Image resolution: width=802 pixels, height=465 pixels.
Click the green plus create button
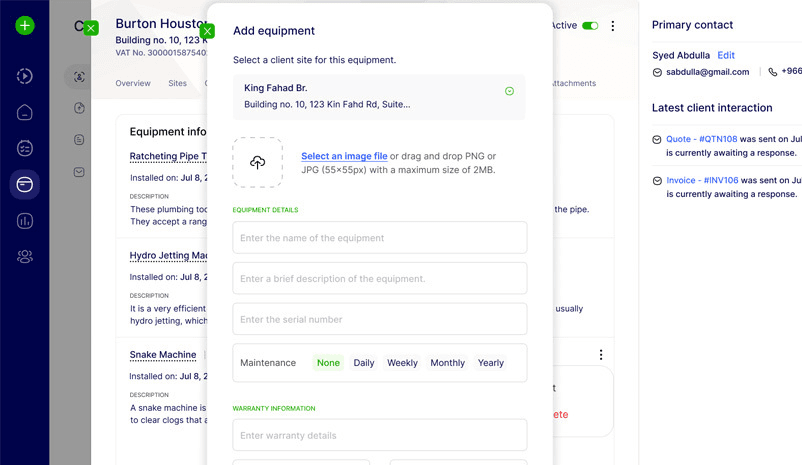coord(25,26)
